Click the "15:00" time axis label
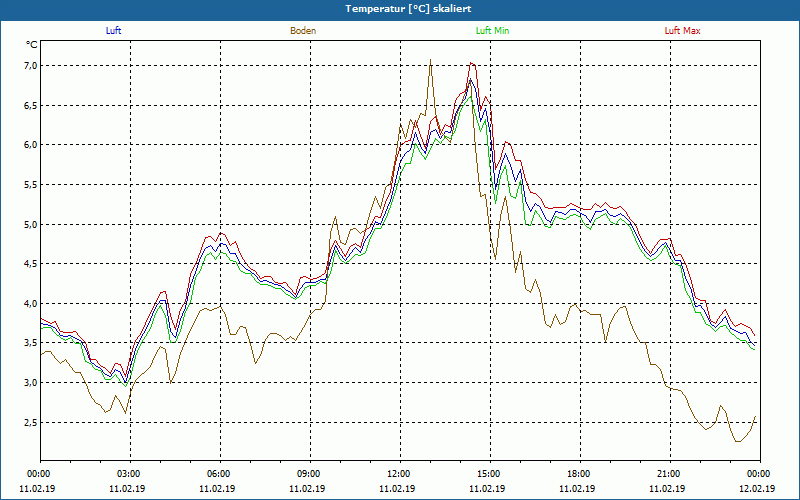Viewport: 800px width, 500px height. point(488,474)
